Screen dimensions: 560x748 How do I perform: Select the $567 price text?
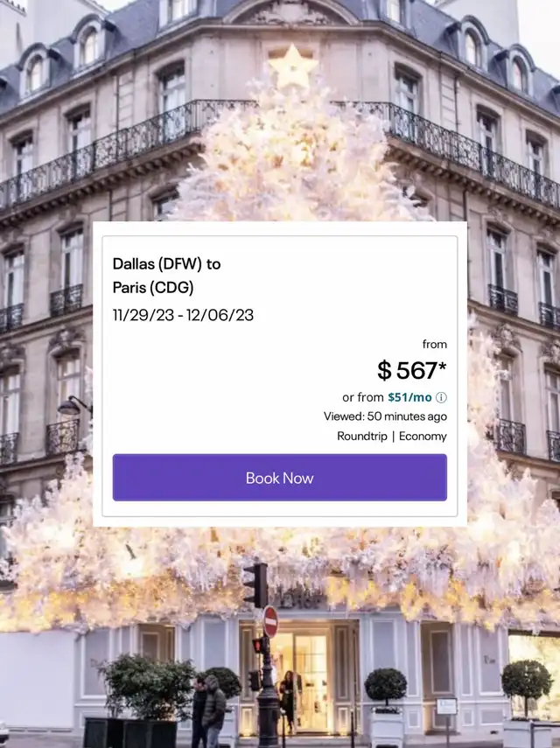407,371
